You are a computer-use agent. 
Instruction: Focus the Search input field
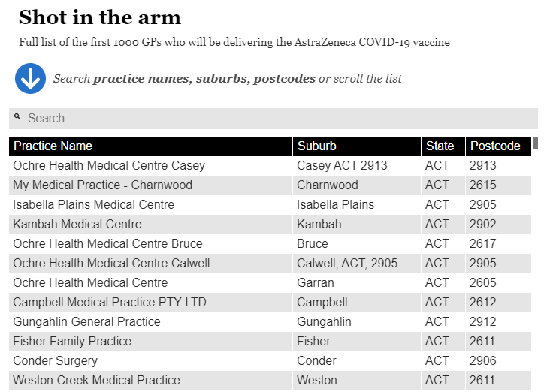pos(273,118)
